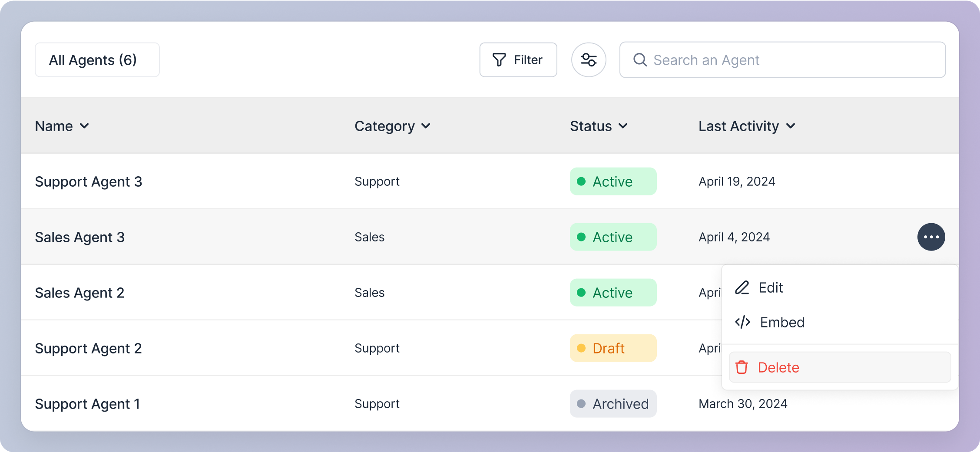Click the magnifying glass search icon

(640, 60)
